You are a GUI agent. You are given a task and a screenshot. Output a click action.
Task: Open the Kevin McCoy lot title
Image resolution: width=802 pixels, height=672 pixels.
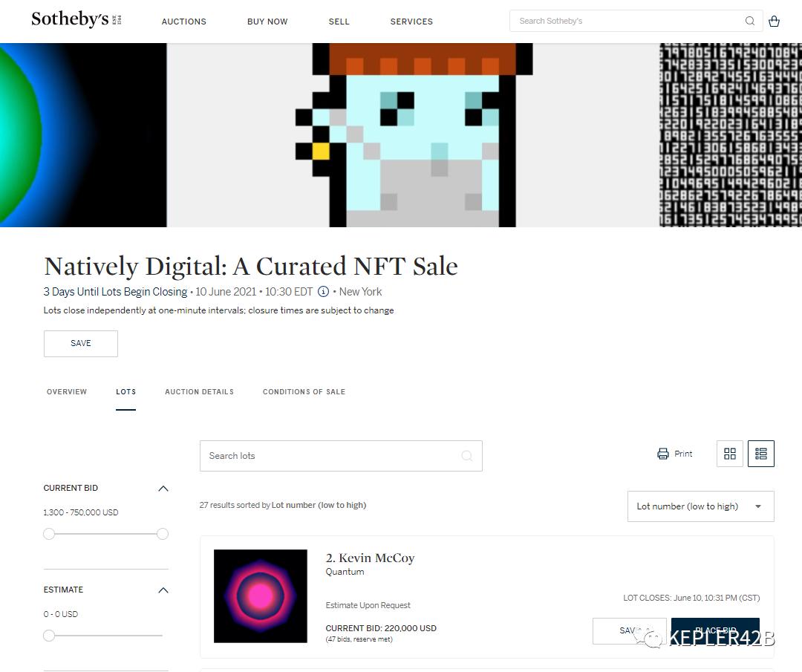pos(370,558)
